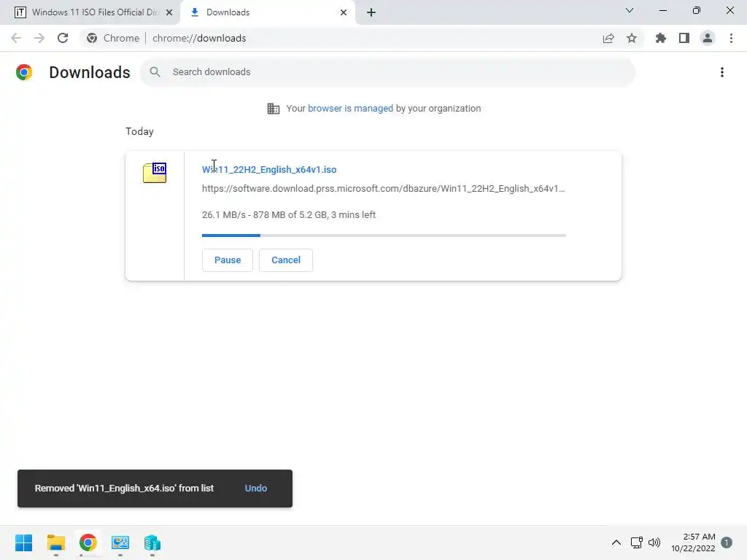Screen dimensions: 747x560
Task: Open the clock showing 2:57 AM
Action: pos(693,542)
